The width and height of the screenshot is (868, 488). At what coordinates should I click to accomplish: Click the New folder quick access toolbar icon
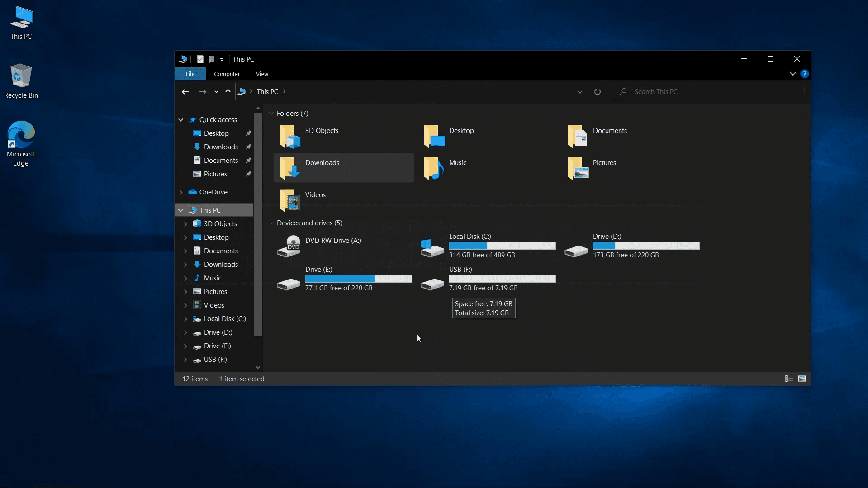click(212, 59)
